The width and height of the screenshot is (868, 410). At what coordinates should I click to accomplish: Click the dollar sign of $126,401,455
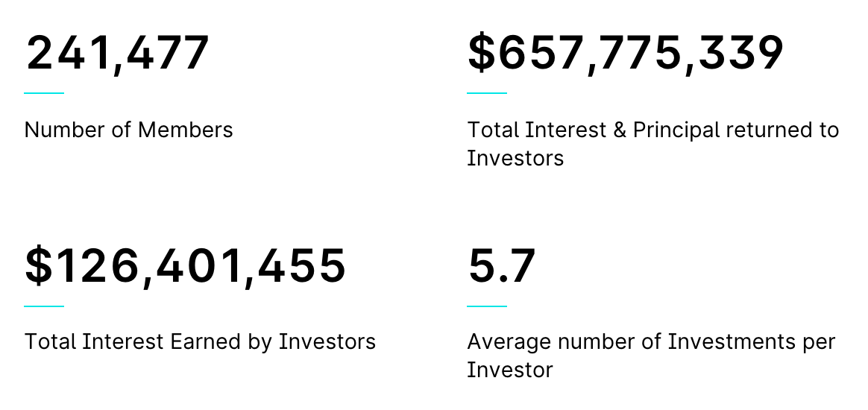tap(38, 266)
